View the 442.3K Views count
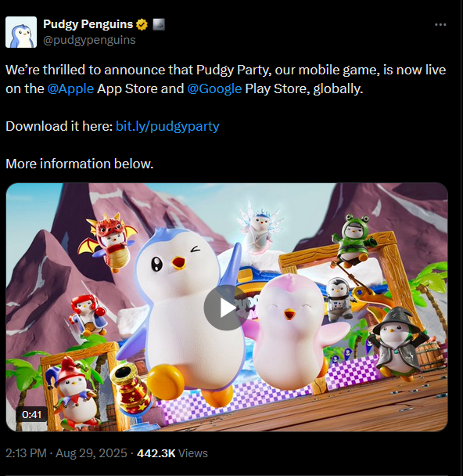 (x=172, y=453)
